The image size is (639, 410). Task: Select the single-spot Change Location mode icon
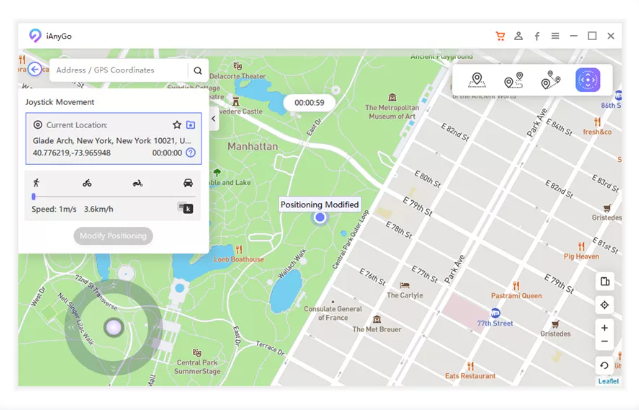(478, 81)
